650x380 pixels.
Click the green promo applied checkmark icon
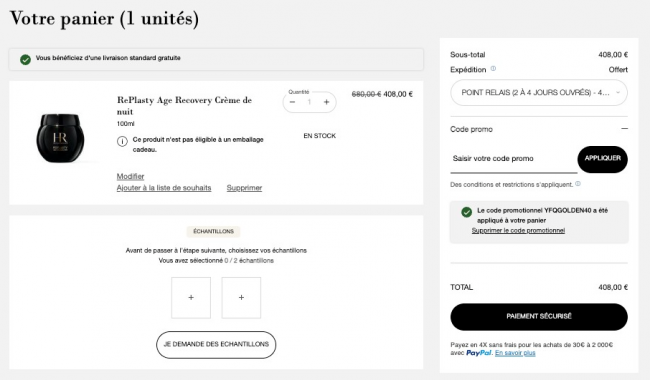click(x=466, y=212)
